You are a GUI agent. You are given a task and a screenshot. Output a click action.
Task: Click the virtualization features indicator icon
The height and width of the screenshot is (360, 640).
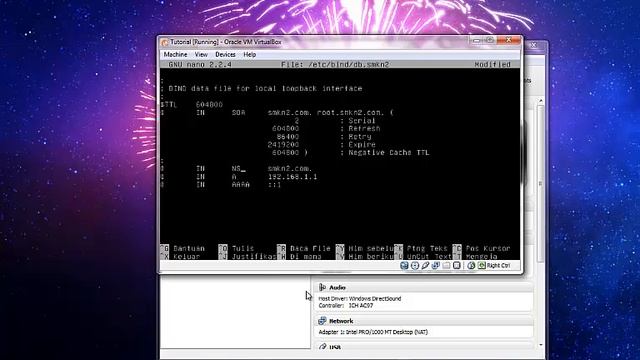(x=457, y=265)
